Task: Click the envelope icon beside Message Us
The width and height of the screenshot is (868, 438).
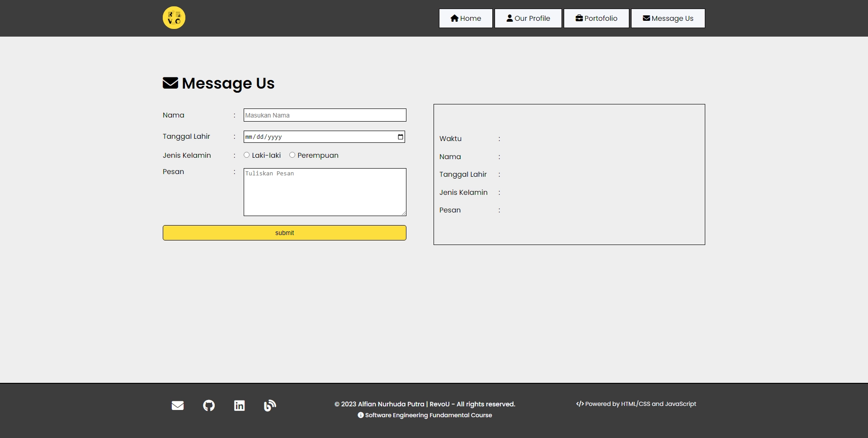Action: point(646,18)
